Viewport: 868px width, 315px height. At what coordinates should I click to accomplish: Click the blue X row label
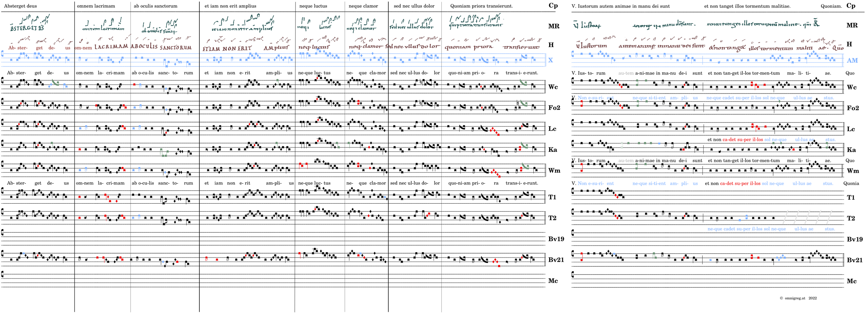point(550,60)
